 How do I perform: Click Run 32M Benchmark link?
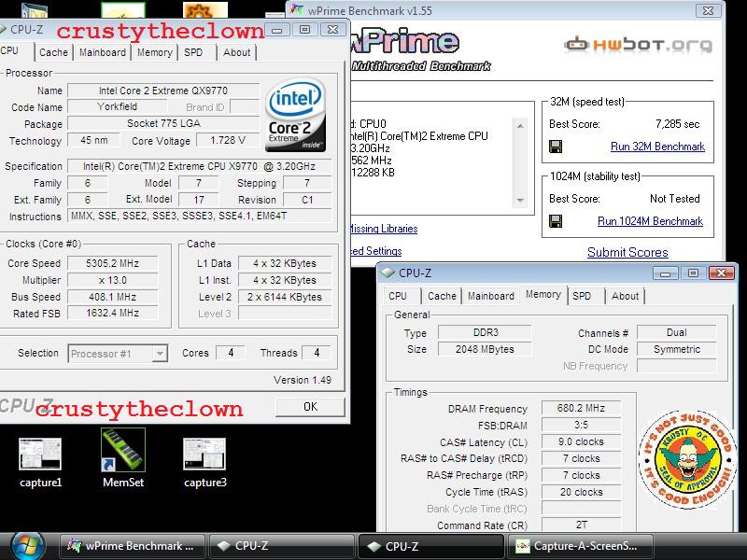click(657, 147)
